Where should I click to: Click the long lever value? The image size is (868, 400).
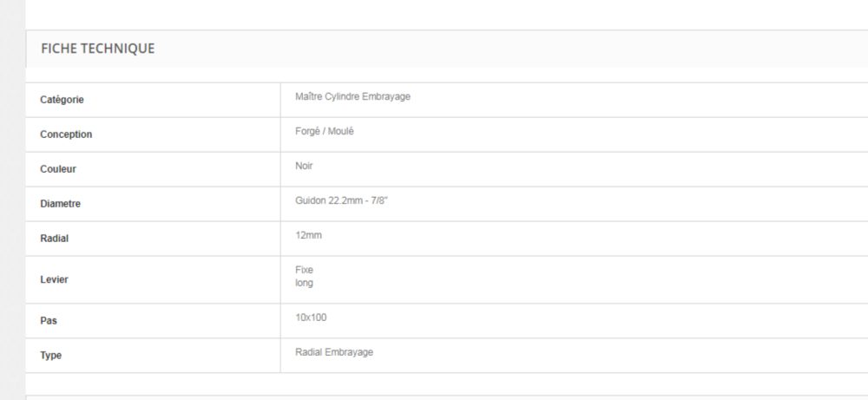[x=304, y=283]
